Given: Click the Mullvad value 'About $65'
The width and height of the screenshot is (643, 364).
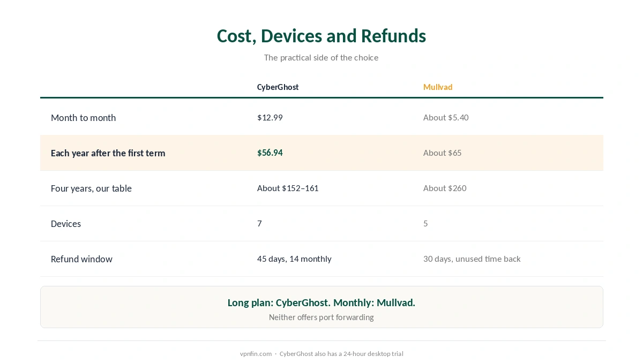Looking at the screenshot, I should point(442,153).
